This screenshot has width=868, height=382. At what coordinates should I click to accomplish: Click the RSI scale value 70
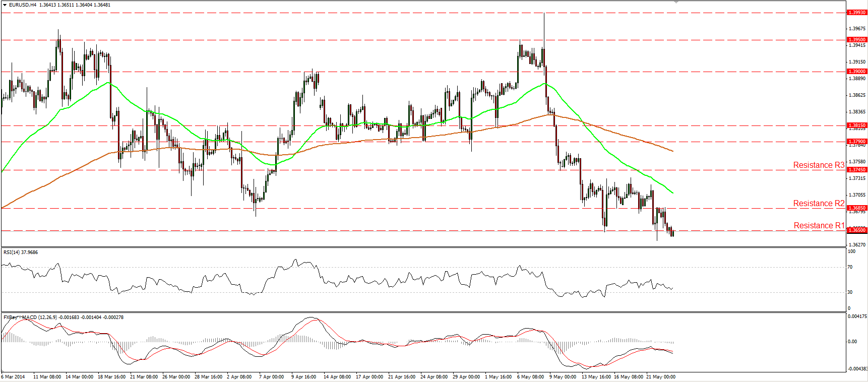tap(850, 267)
